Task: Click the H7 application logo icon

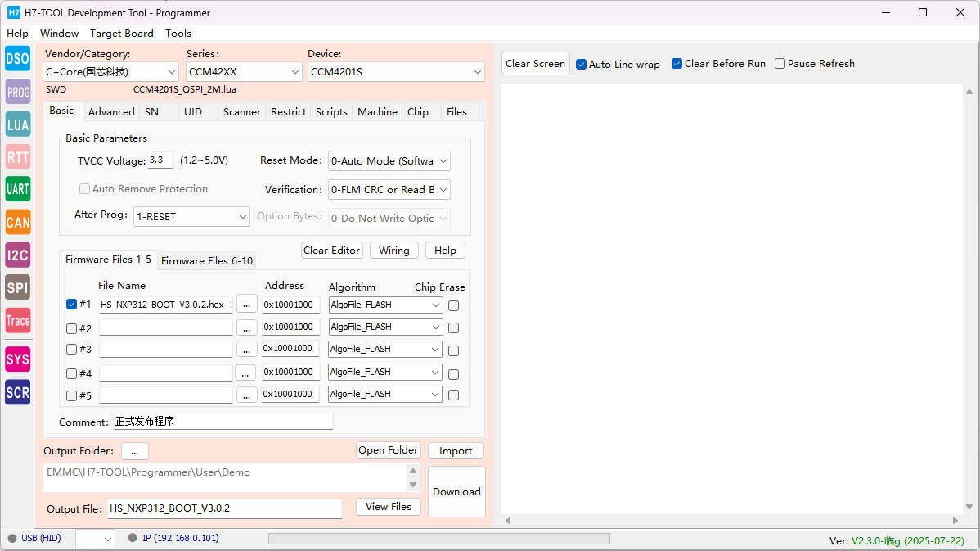Action: tap(13, 12)
